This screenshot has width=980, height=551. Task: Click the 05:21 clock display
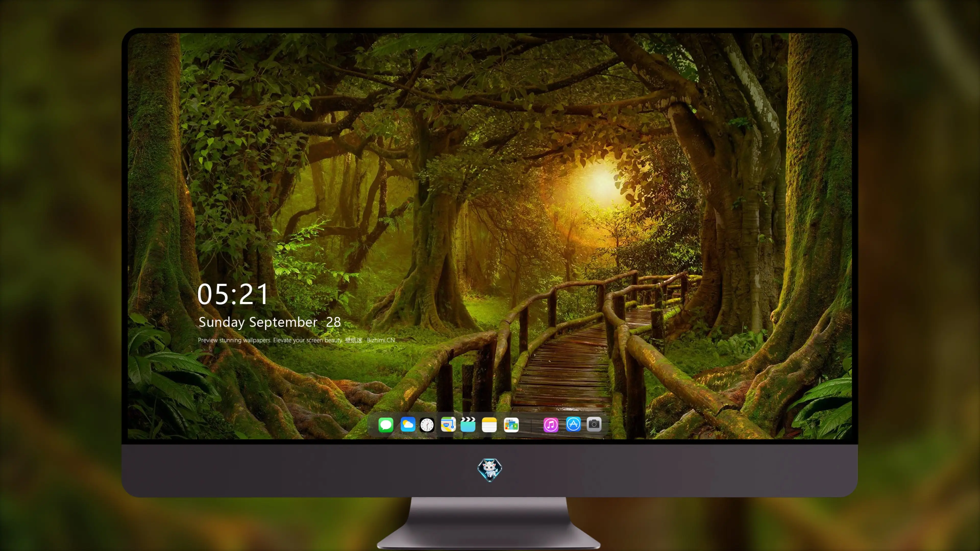[x=232, y=294]
